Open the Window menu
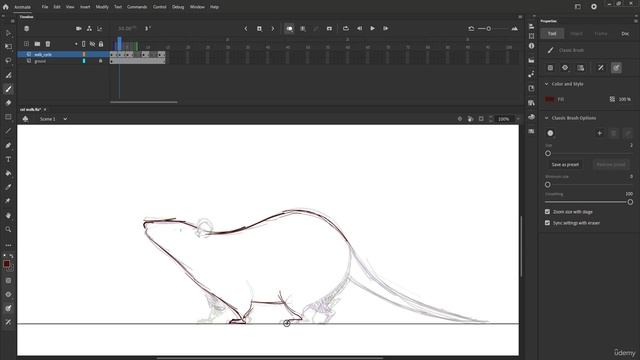640x360 pixels. (197, 7)
